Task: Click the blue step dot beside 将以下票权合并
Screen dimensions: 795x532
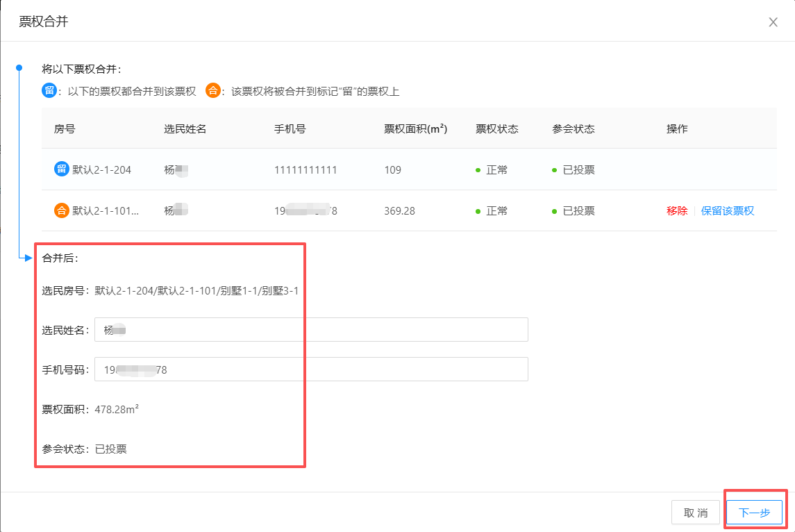Action: point(19,68)
